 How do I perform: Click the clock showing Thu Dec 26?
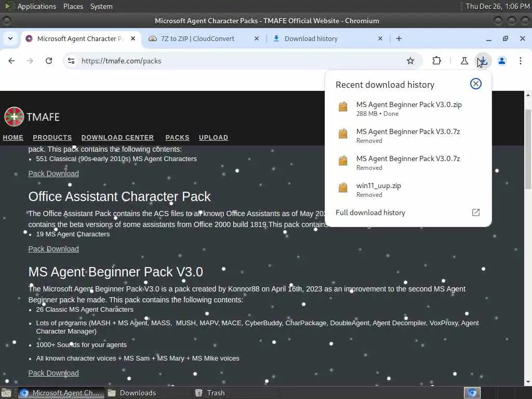(497, 6)
